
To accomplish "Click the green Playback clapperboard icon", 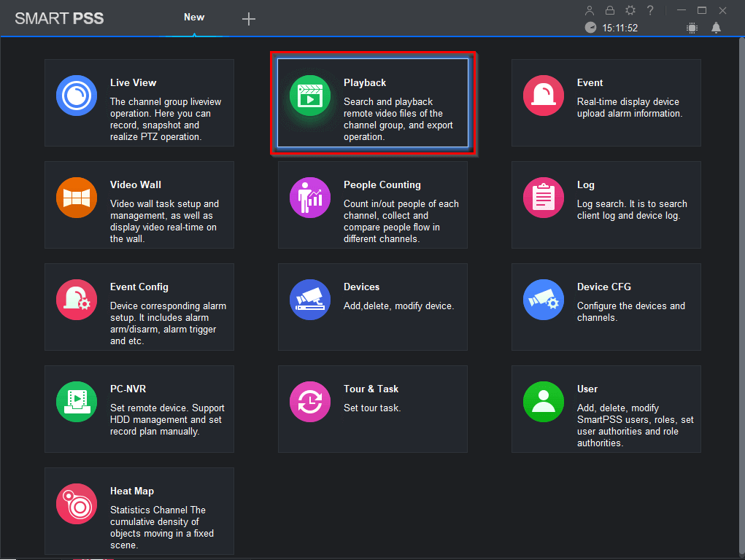I will point(310,96).
